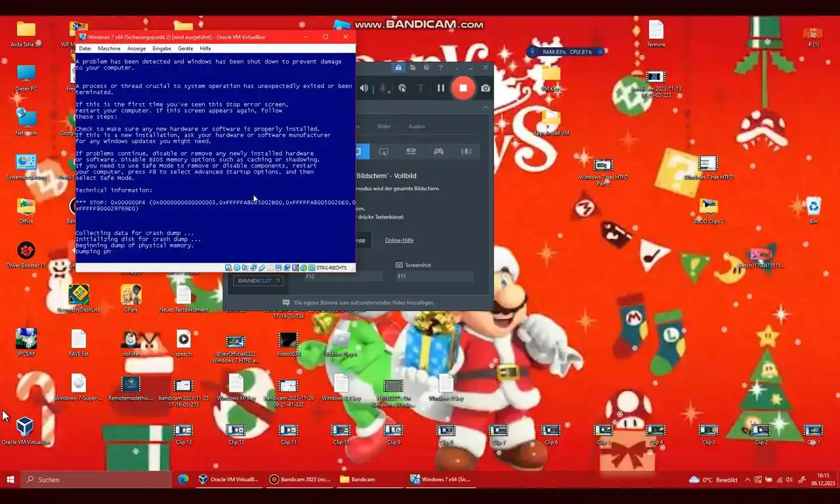Click the Suchen taskbar search box
Viewport: 840px width, 504px height.
pos(94,479)
